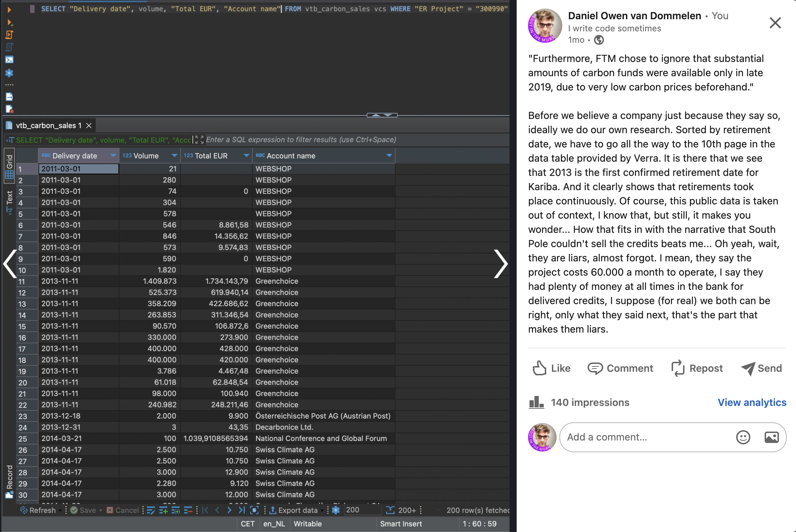Viewport: 796px width, 532px height.
Task: Run the SQL script icon
Action: click(9, 35)
